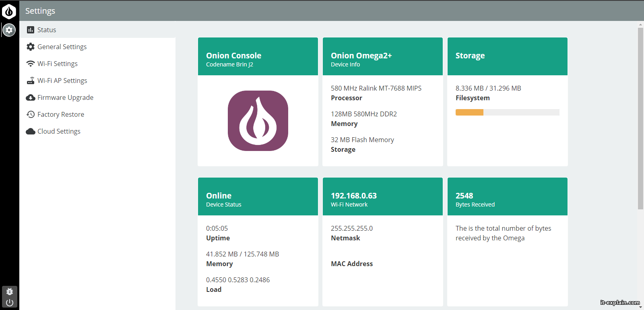Viewport: 644px width, 310px height.
Task: Click the restore clock icon beside Factory Restore
Action: (x=31, y=114)
